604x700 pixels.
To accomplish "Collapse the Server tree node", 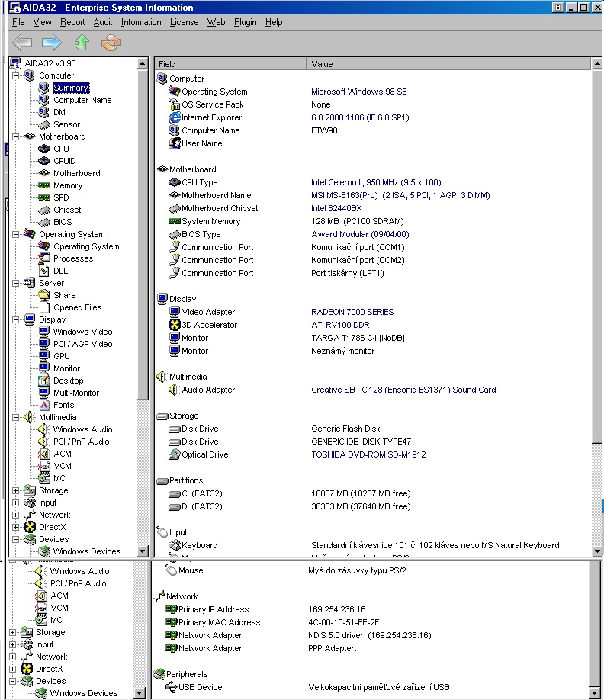I will 15,283.
